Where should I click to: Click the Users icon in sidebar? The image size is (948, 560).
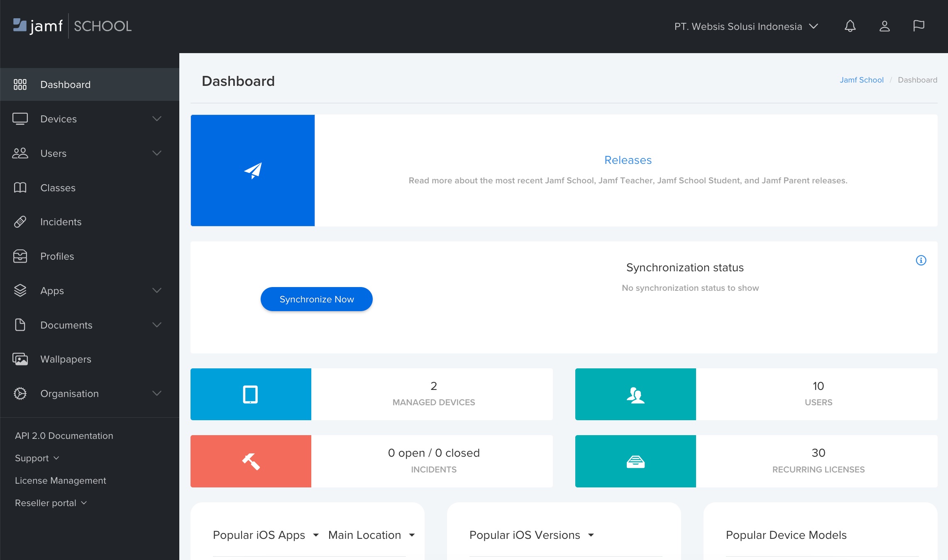tap(20, 153)
